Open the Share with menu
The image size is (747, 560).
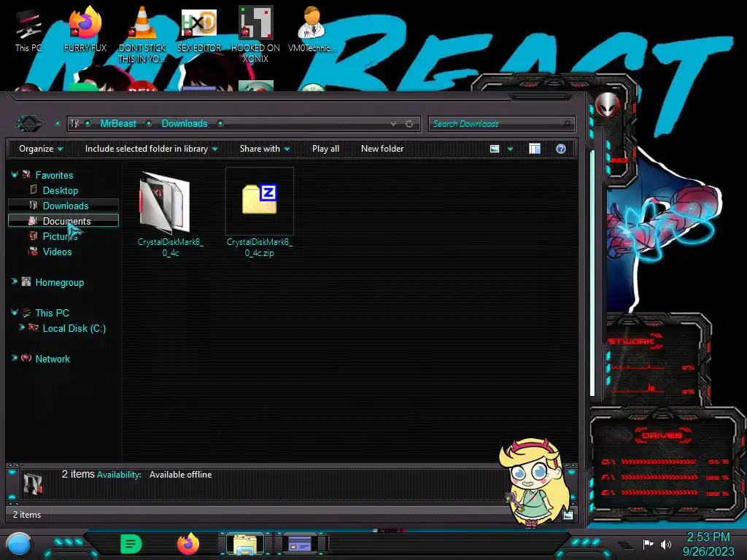pyautogui.click(x=264, y=149)
